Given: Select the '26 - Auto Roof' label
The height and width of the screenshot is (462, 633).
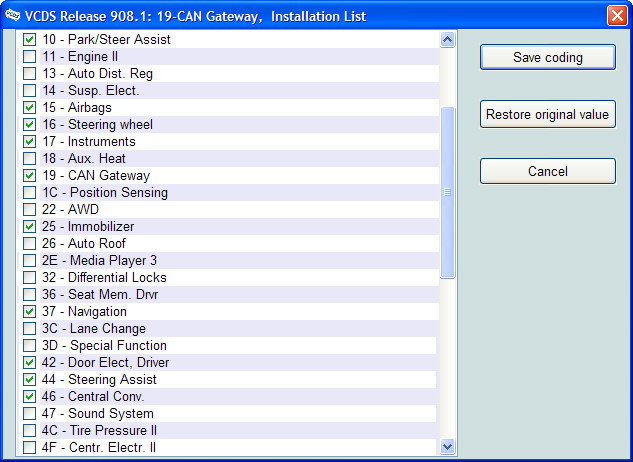Looking at the screenshot, I should (84, 244).
